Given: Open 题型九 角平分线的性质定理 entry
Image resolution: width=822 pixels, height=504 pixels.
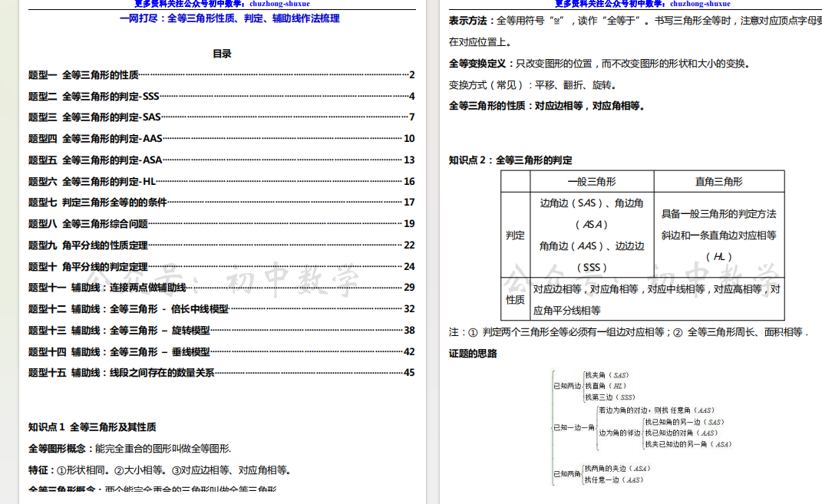Looking at the screenshot, I should coord(221,245).
